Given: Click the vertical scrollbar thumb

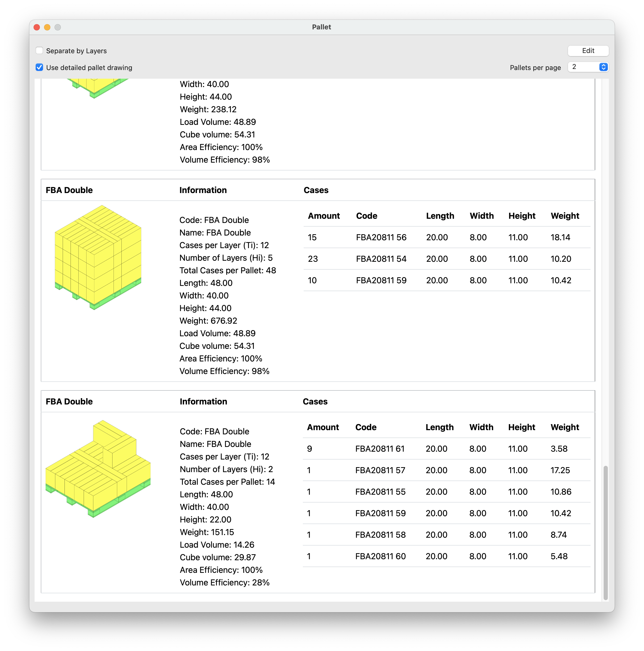Looking at the screenshot, I should point(605,532).
